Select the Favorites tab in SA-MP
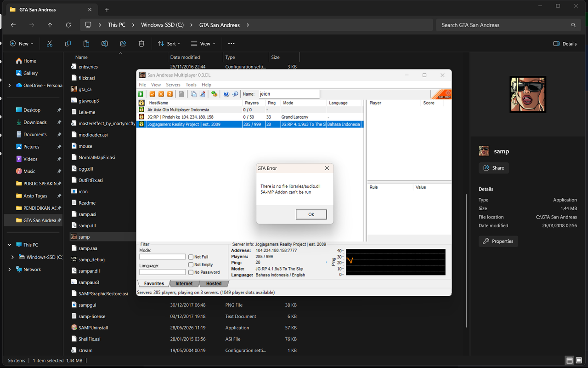 click(x=153, y=283)
